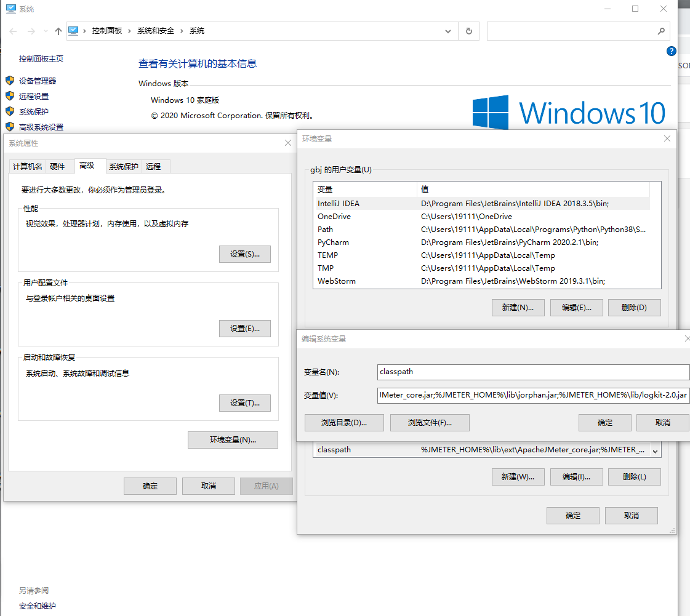Open help with the blue question mark
Viewport: 690px width, 616px height.
pyautogui.click(x=671, y=51)
